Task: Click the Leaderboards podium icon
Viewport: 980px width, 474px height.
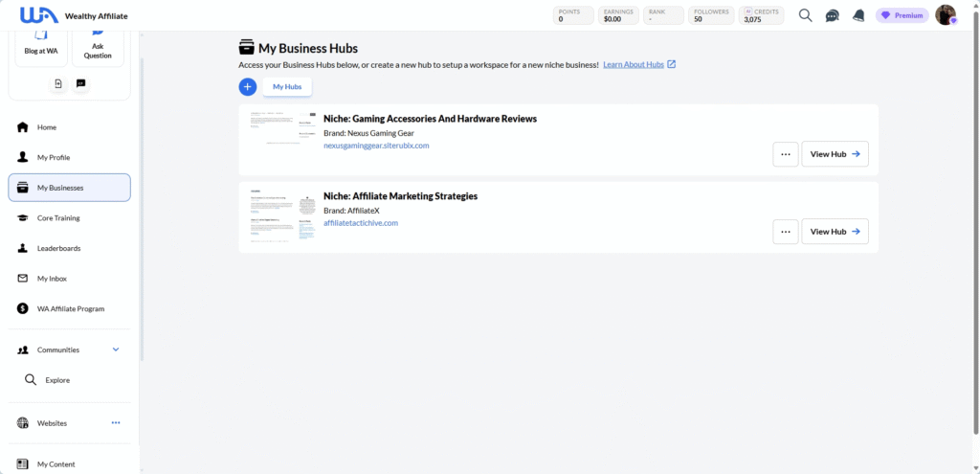Action: [23, 248]
